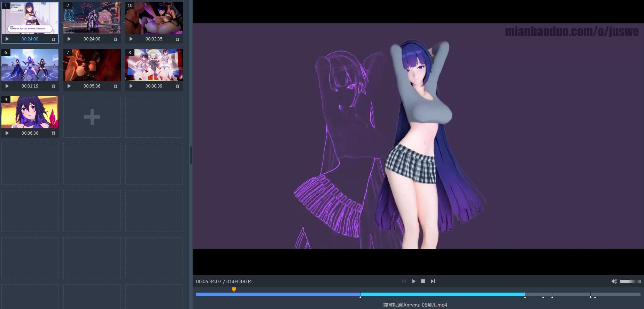Click the split marker between blue and cyan segments
Viewport: 644px width, 309px height.
(x=360, y=297)
